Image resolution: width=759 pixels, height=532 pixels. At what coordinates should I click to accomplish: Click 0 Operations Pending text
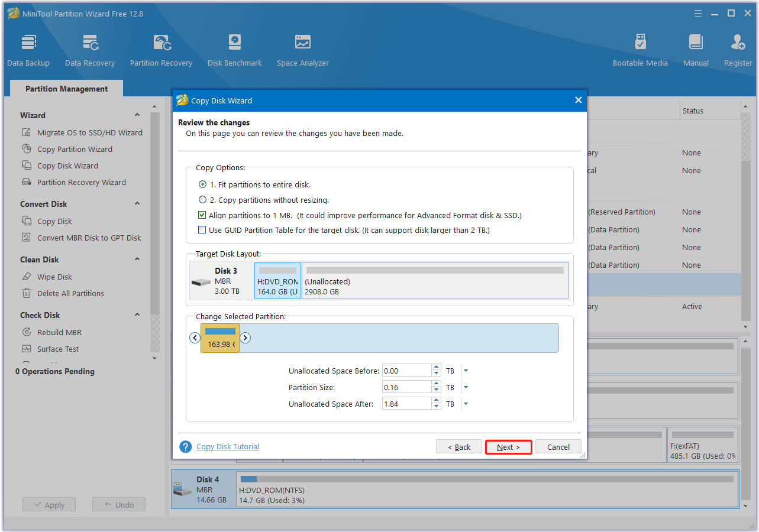pos(55,371)
